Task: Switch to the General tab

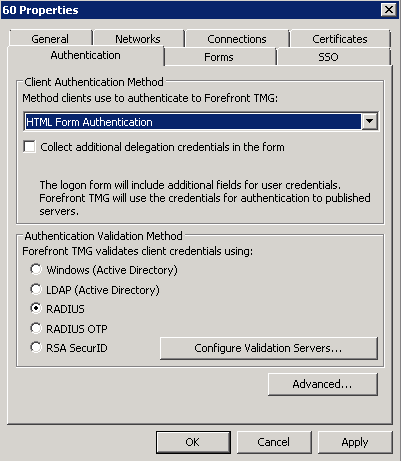Action: [x=50, y=39]
